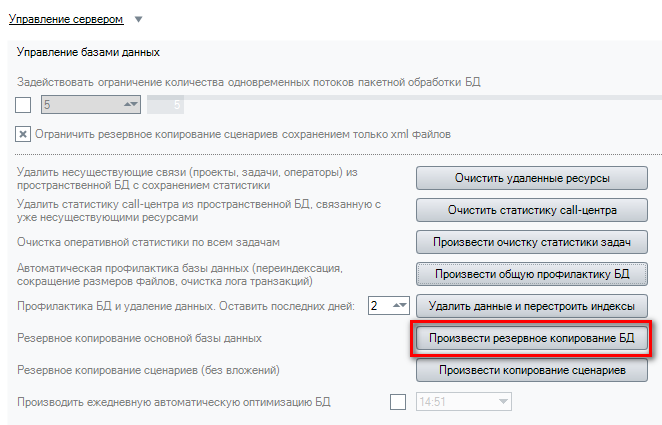Click the thread count field showing 5

(x=75, y=104)
